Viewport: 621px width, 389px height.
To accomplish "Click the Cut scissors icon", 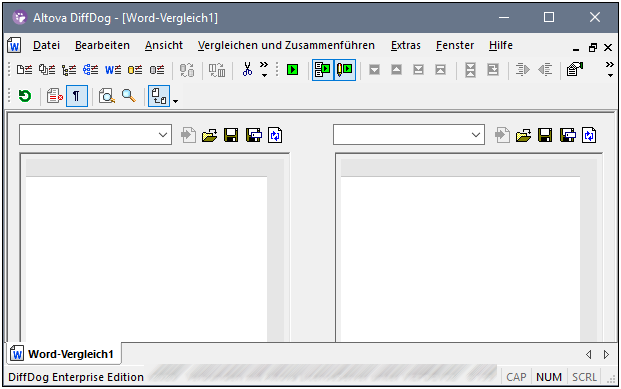I will coord(247,70).
